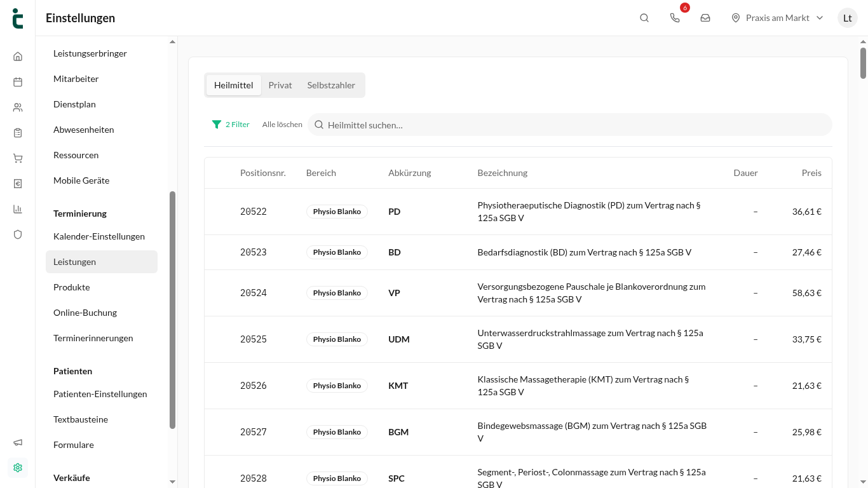
Task: Open the 2 Filter button
Action: click(231, 125)
